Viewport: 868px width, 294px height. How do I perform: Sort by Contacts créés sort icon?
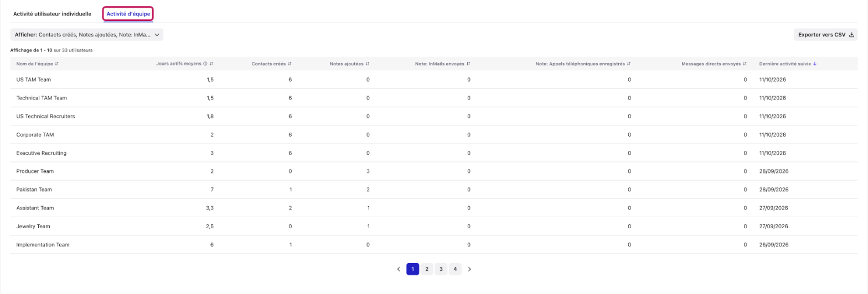(290, 64)
